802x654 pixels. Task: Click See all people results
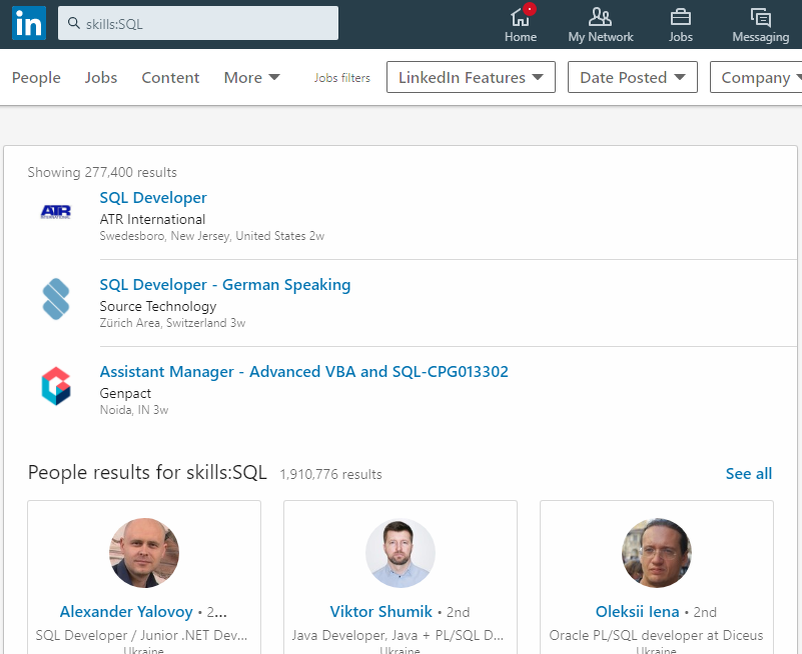pyautogui.click(x=748, y=473)
